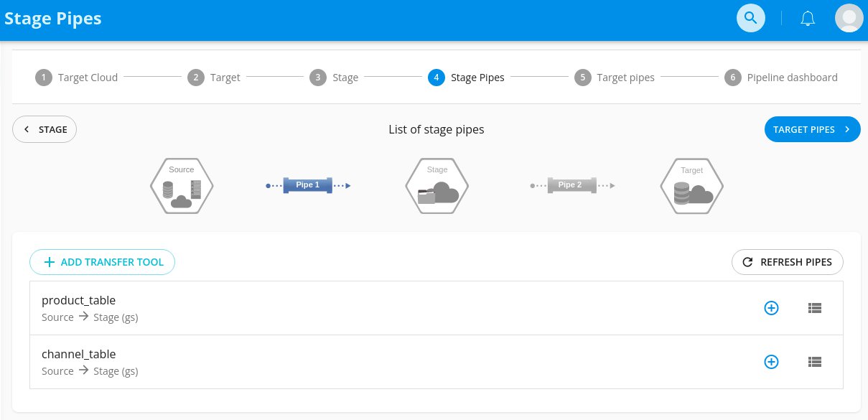The image size is (868, 420).
Task: Open notifications bell icon
Action: [x=808, y=18]
